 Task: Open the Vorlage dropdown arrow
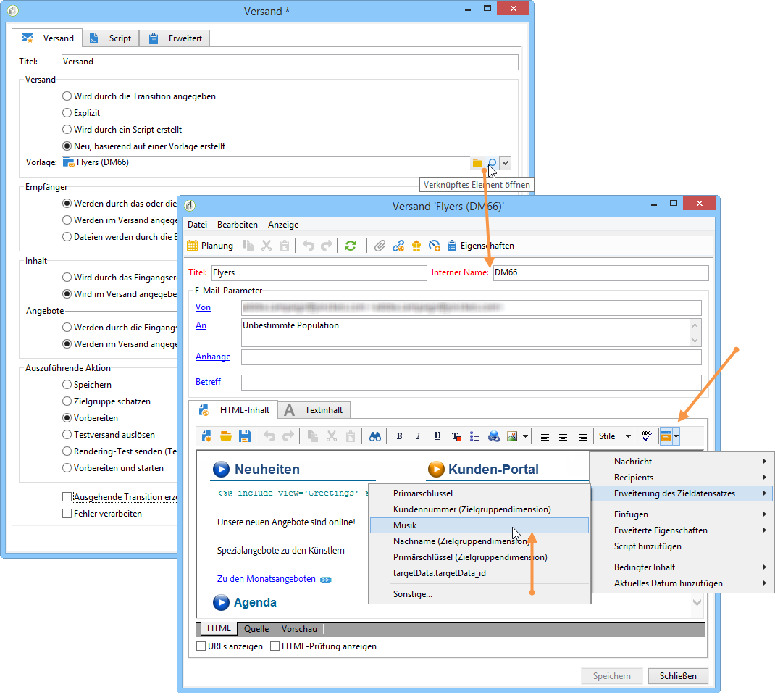505,162
